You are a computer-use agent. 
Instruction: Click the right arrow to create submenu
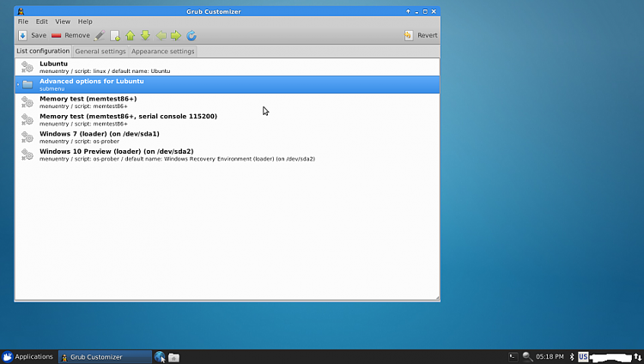coord(176,36)
